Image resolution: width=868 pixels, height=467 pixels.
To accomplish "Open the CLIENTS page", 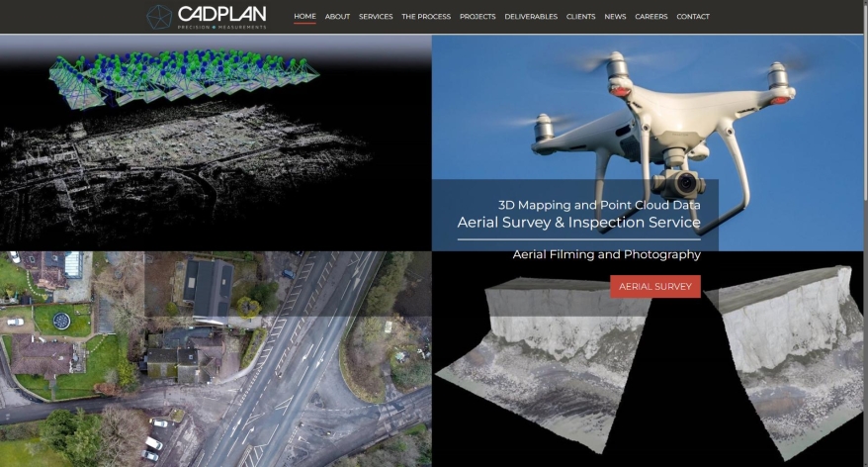I will 580,17.
